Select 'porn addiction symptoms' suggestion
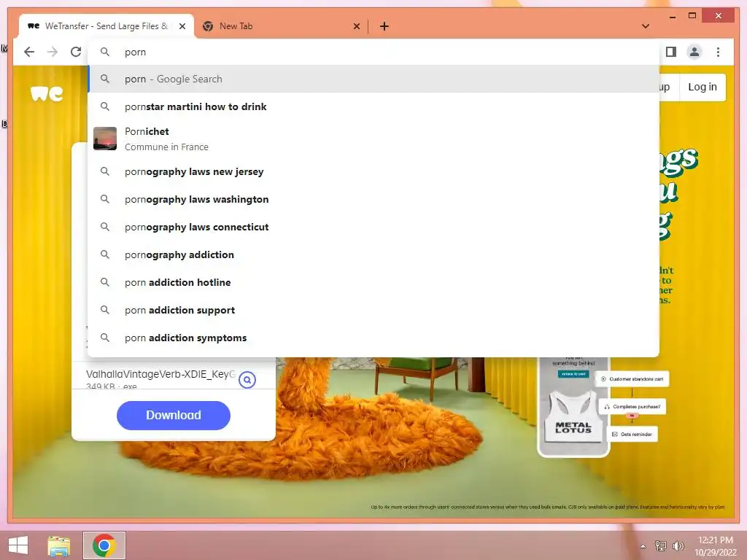The height and width of the screenshot is (560, 747). pyautogui.click(x=373, y=338)
